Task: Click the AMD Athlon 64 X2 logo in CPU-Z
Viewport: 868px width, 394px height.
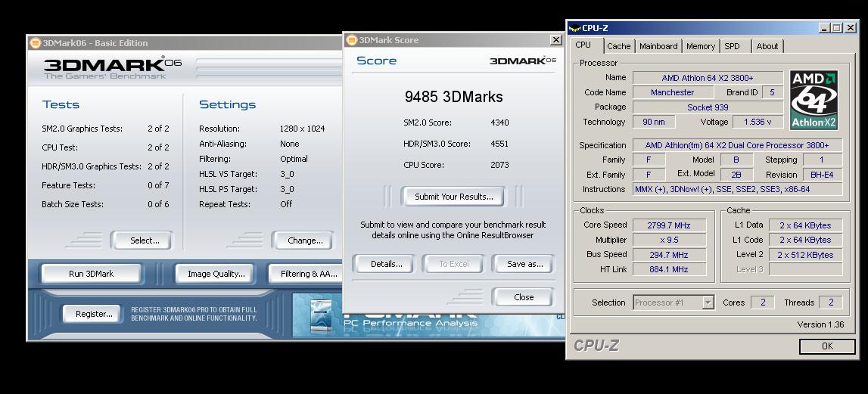Action: coord(814,100)
